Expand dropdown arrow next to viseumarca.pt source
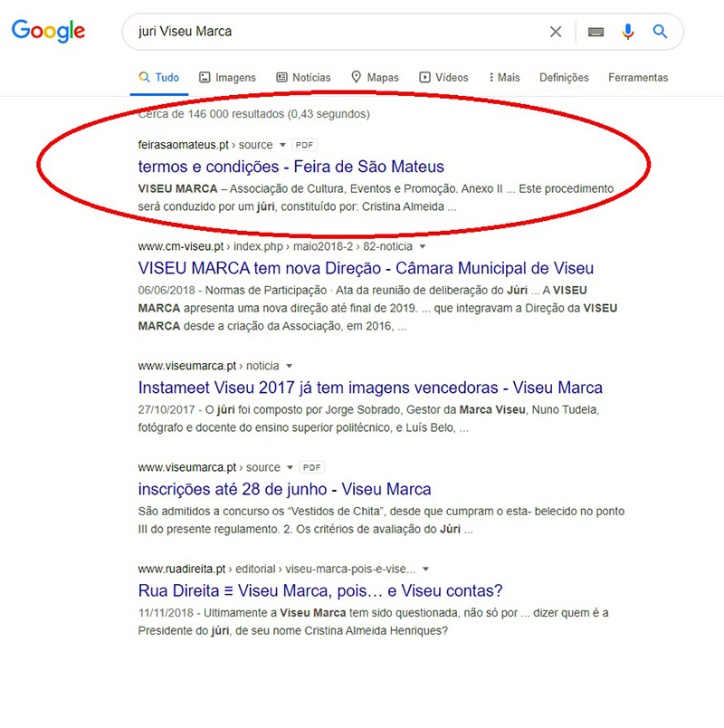The width and height of the screenshot is (724, 728). pos(291,467)
